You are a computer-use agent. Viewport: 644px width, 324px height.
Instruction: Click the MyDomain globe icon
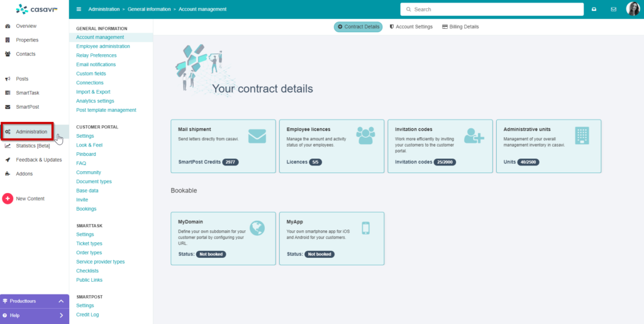(x=257, y=228)
